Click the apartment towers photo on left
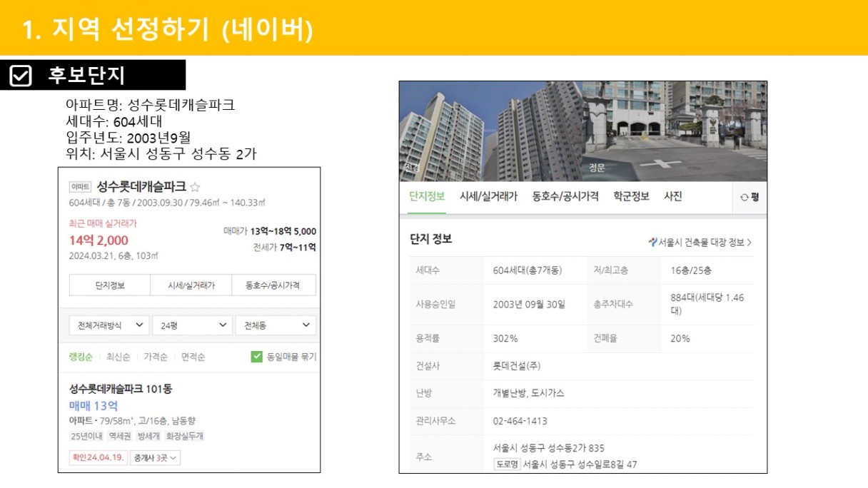The height and width of the screenshot is (488, 868). 490,131
